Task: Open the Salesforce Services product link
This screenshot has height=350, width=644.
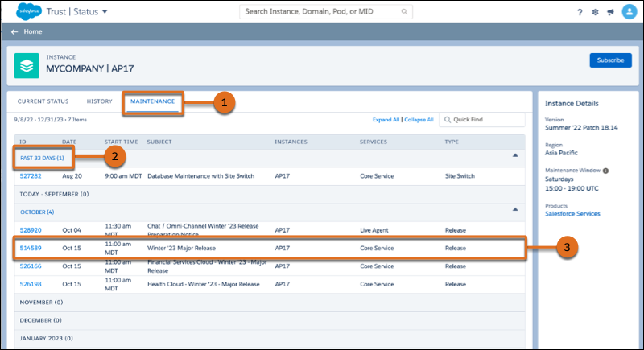Action: pos(572,214)
